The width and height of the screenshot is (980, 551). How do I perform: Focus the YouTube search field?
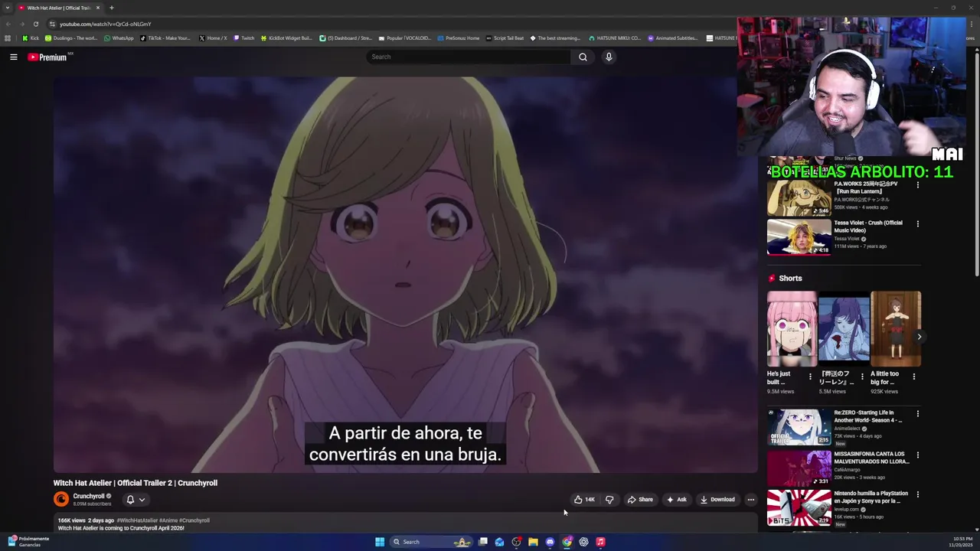(469, 57)
